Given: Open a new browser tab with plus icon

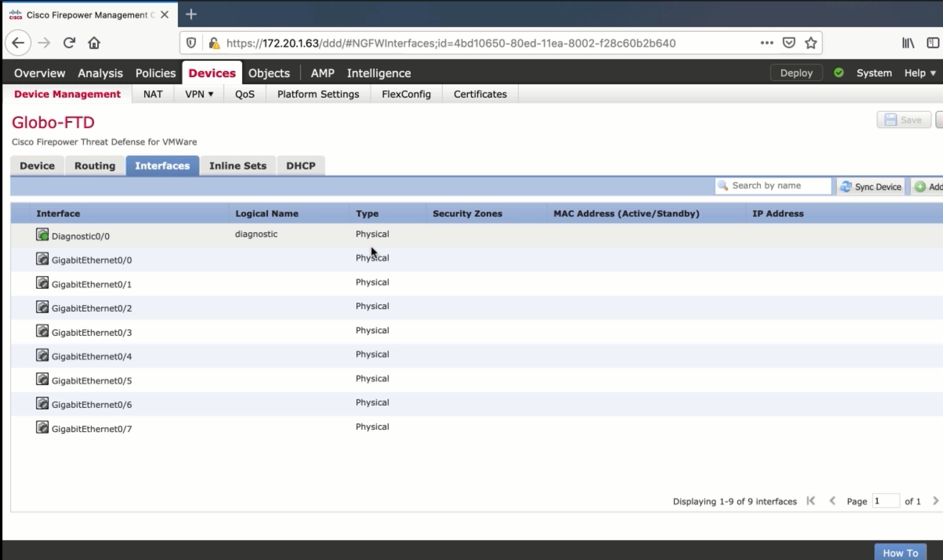Looking at the screenshot, I should (x=191, y=15).
